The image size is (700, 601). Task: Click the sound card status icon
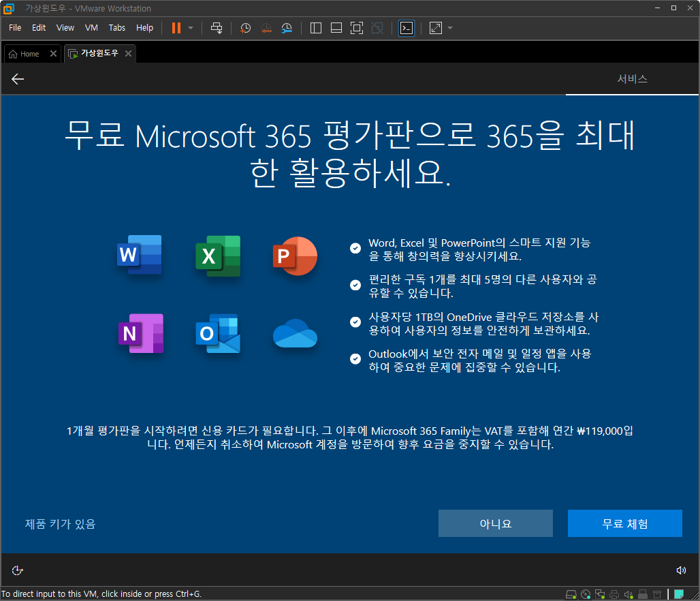629,594
